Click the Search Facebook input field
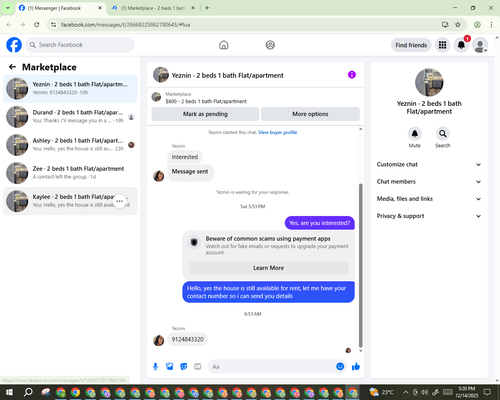Image resolution: width=500 pixels, height=400 pixels. pyautogui.click(x=80, y=45)
